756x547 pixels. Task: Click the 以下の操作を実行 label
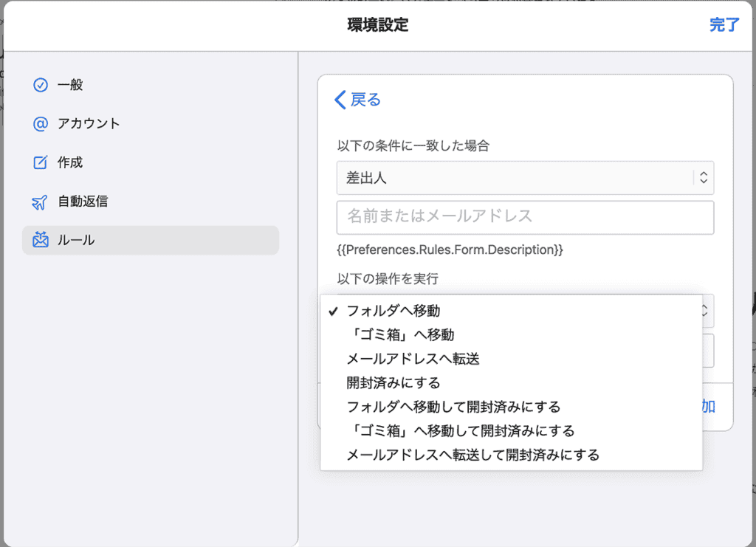388,278
